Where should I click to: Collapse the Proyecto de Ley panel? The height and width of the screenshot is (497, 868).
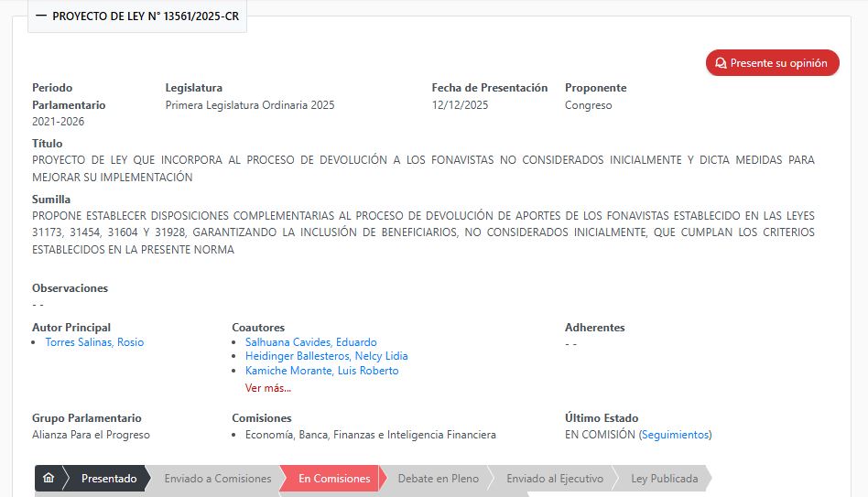click(x=41, y=16)
